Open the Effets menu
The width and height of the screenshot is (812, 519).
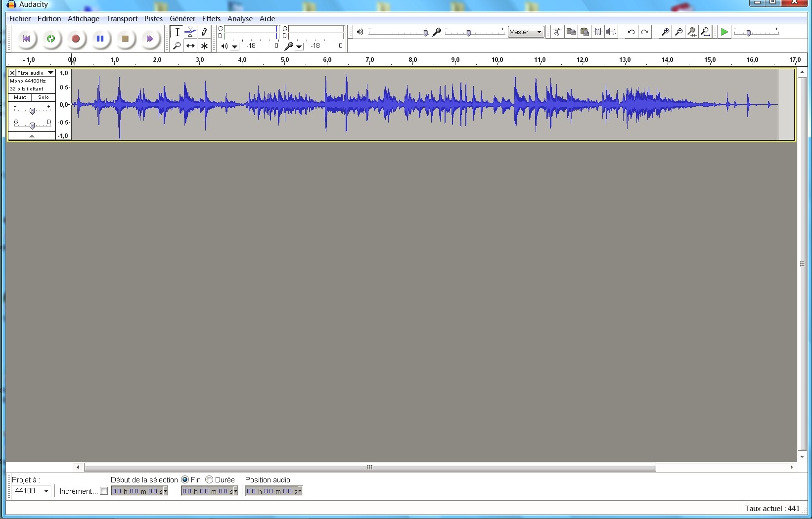coord(211,19)
